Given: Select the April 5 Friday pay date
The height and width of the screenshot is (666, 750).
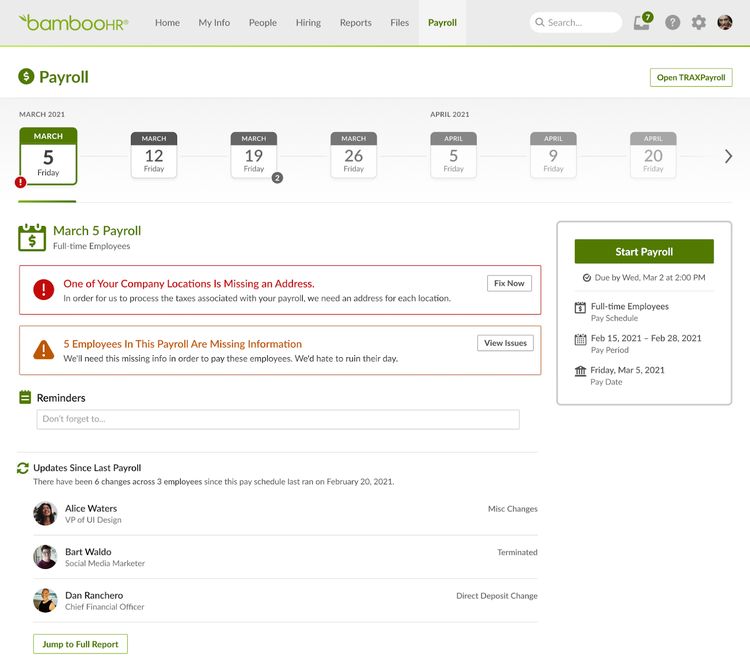Looking at the screenshot, I should pos(453,155).
